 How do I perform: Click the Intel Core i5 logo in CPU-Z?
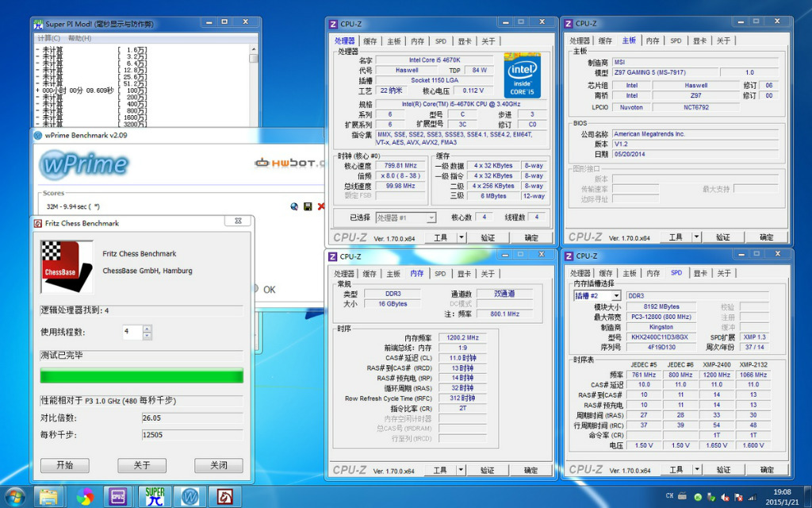(x=522, y=75)
